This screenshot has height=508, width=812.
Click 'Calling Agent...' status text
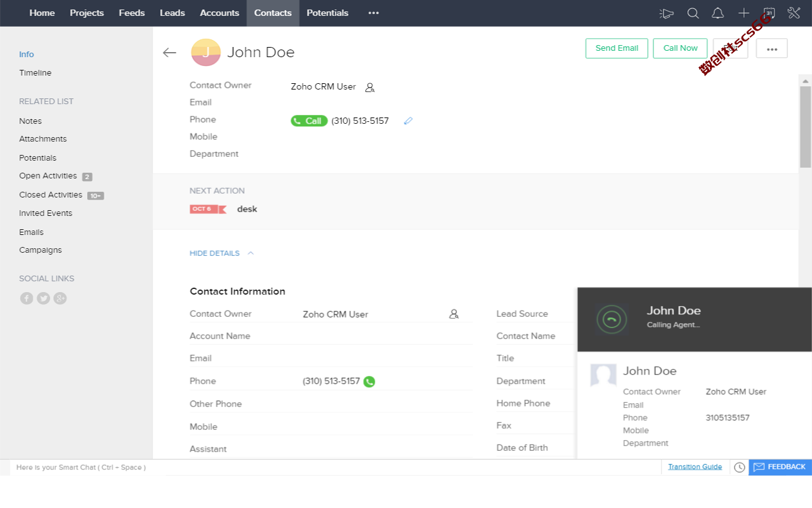click(674, 325)
